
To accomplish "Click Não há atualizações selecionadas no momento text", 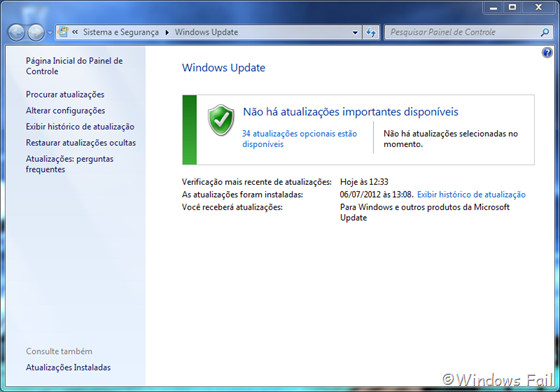I will click(451, 139).
